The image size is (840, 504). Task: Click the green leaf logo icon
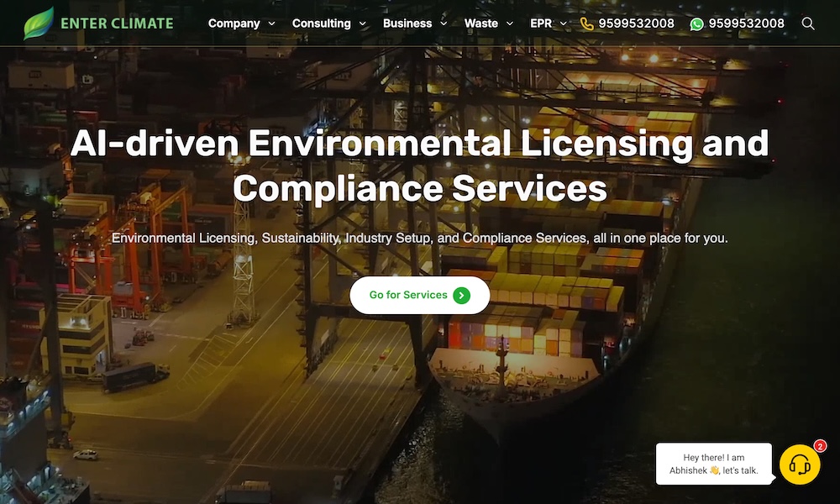(x=39, y=24)
